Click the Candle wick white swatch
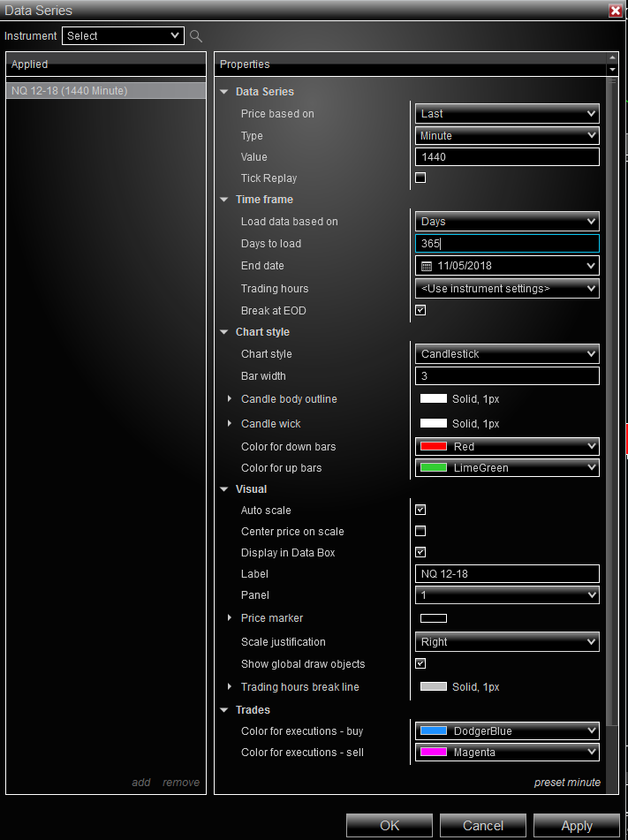 (434, 423)
